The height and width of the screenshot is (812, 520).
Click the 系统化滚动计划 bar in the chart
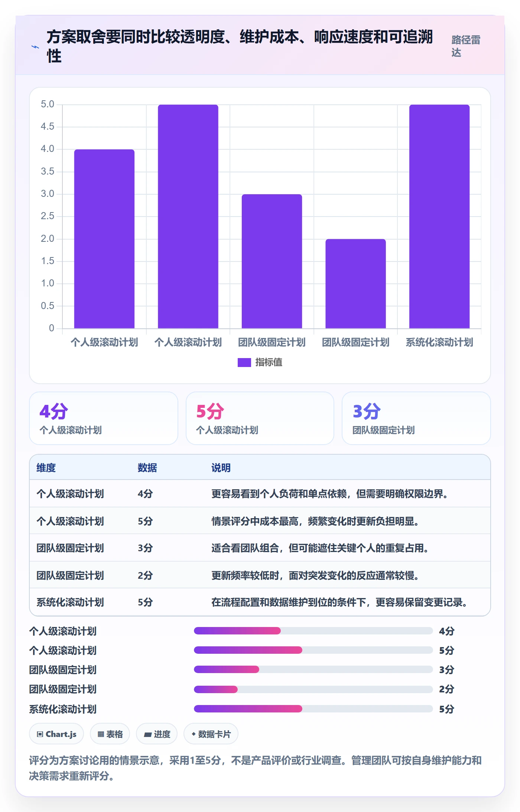(439, 217)
